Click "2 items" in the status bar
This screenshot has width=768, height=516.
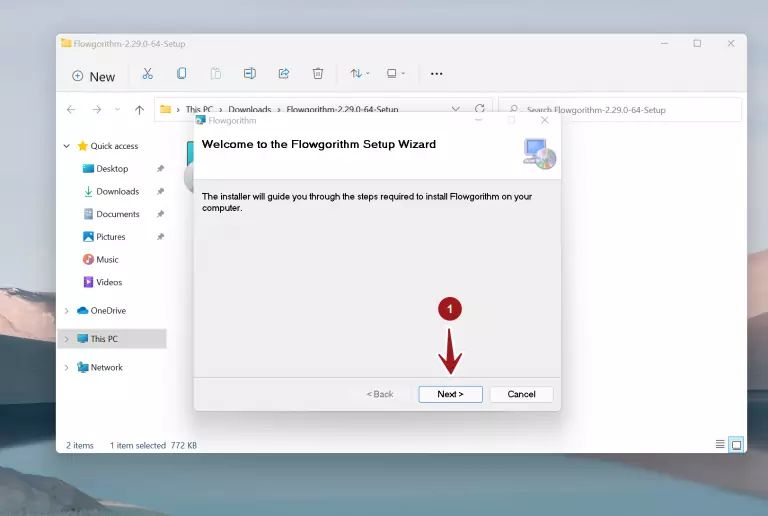click(80, 446)
